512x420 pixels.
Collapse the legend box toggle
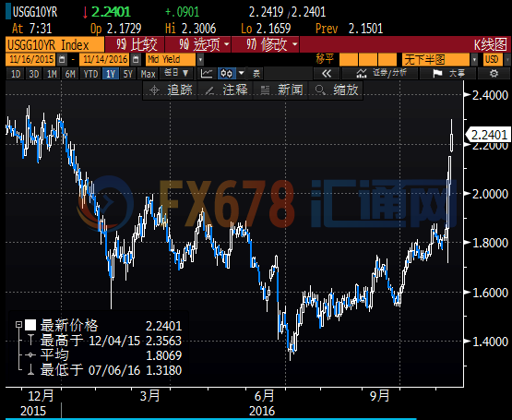tap(19, 325)
